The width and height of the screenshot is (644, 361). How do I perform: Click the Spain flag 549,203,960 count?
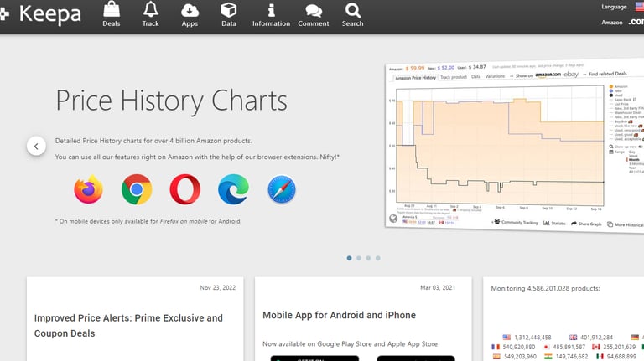tap(515, 357)
